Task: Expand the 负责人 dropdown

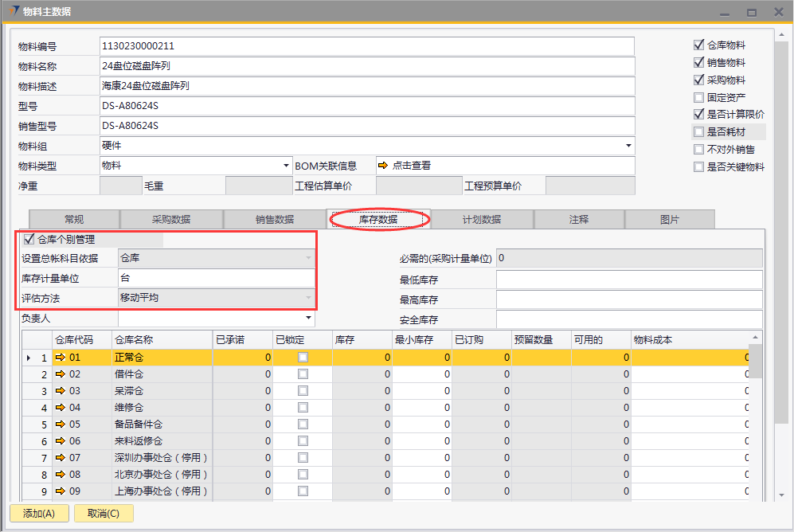Action: (x=309, y=319)
